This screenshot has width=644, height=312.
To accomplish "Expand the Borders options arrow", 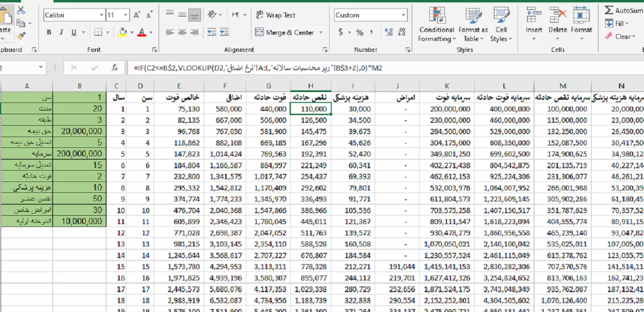I will click(x=108, y=32).
